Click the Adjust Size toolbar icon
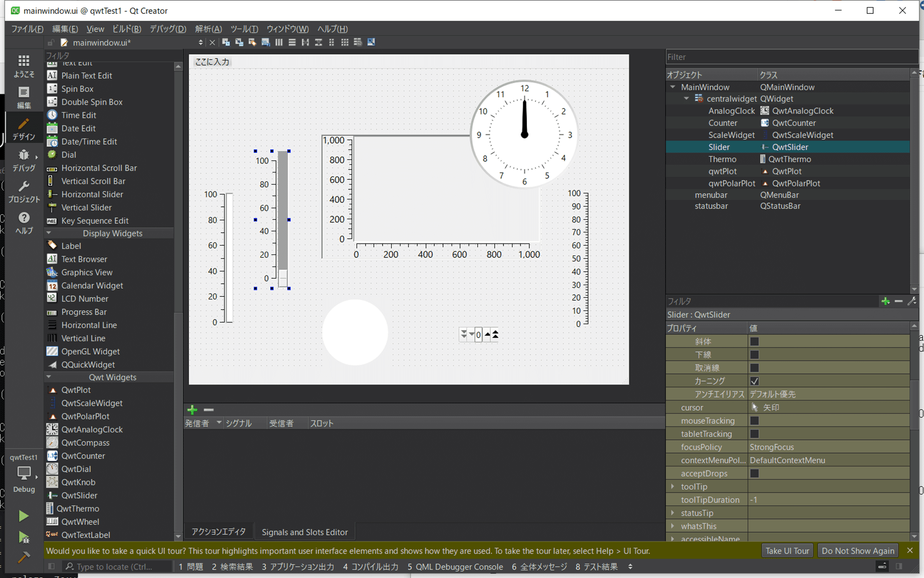This screenshot has width=924, height=578. point(371,42)
